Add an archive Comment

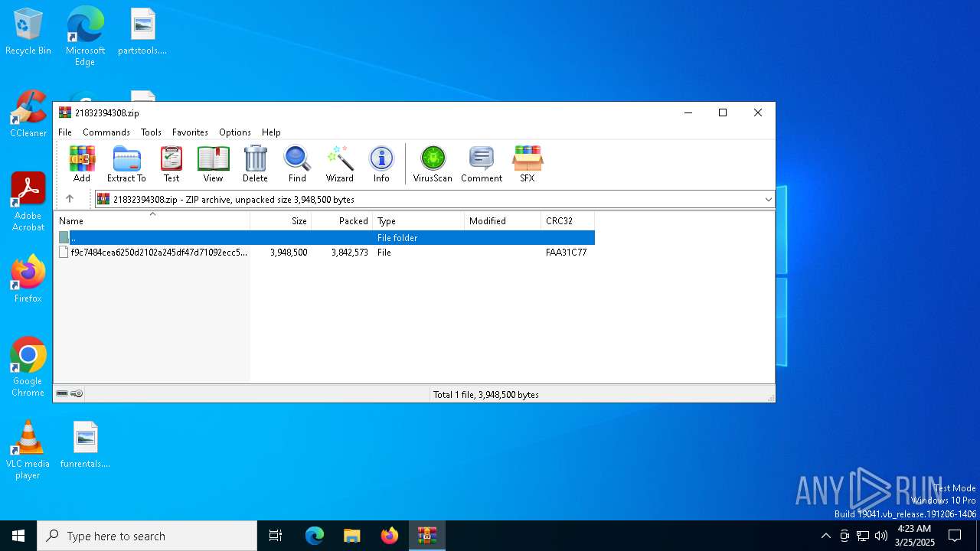(x=482, y=165)
